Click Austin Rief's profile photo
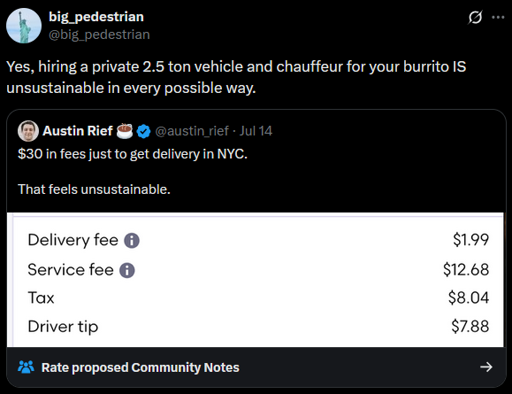The width and height of the screenshot is (512, 394). pyautogui.click(x=28, y=131)
